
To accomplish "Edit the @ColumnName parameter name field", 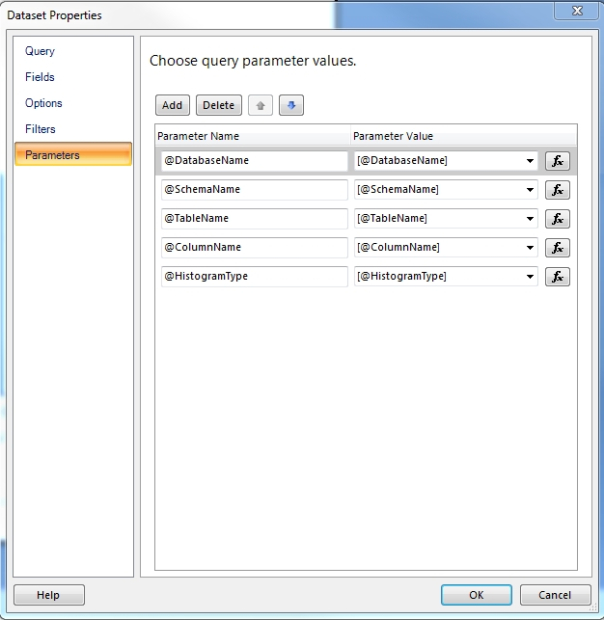I will click(x=255, y=248).
